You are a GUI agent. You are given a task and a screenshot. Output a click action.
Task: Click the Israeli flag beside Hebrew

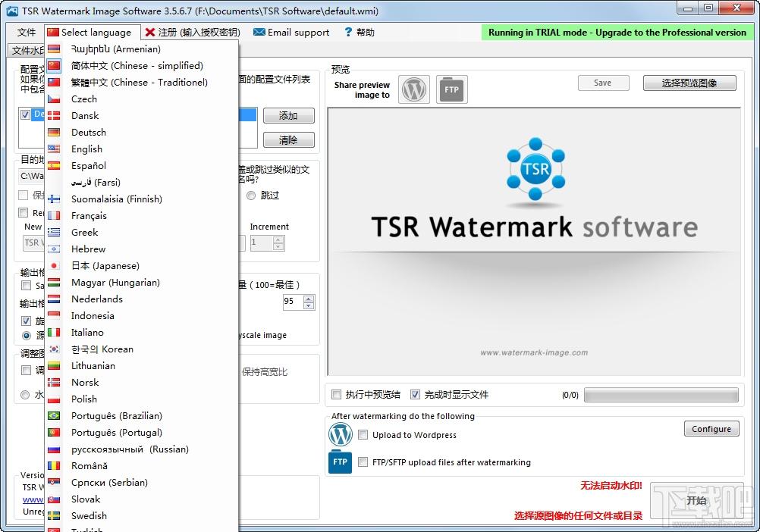(x=54, y=249)
